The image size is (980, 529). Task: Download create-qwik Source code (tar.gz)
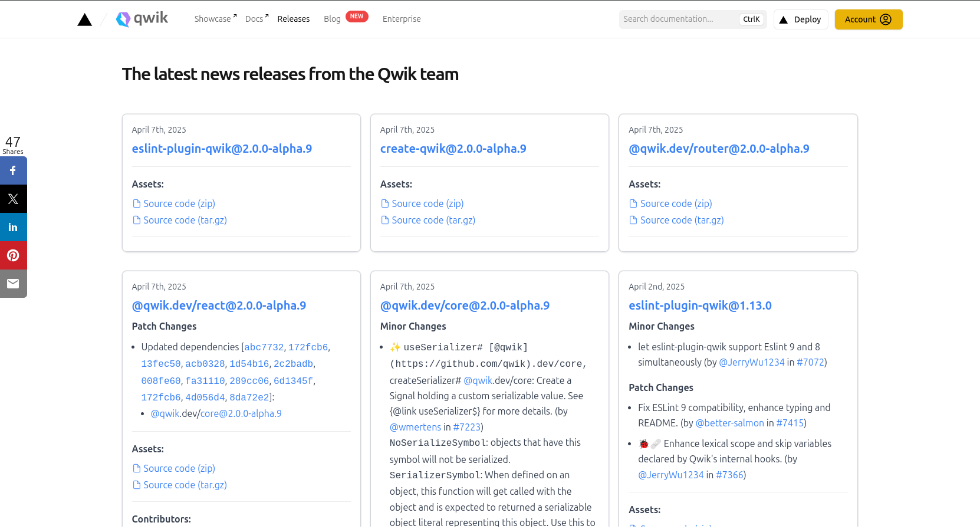tap(433, 220)
